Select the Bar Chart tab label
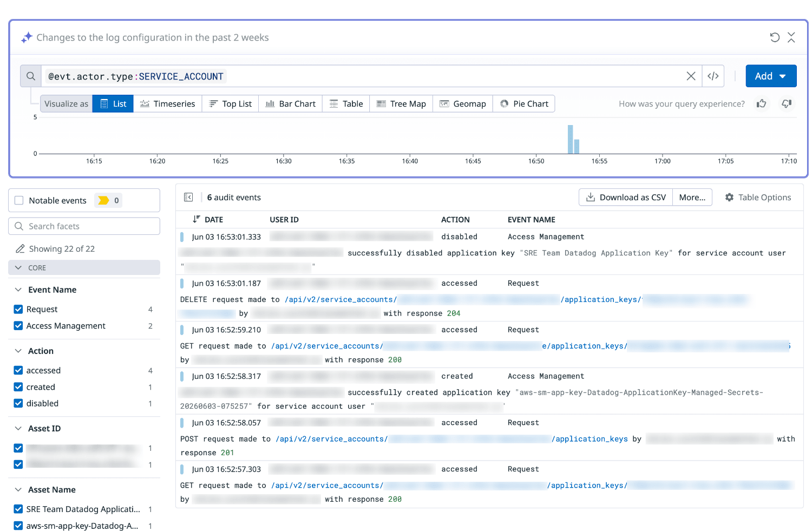This screenshot has height=531, width=812. pyautogui.click(x=297, y=103)
